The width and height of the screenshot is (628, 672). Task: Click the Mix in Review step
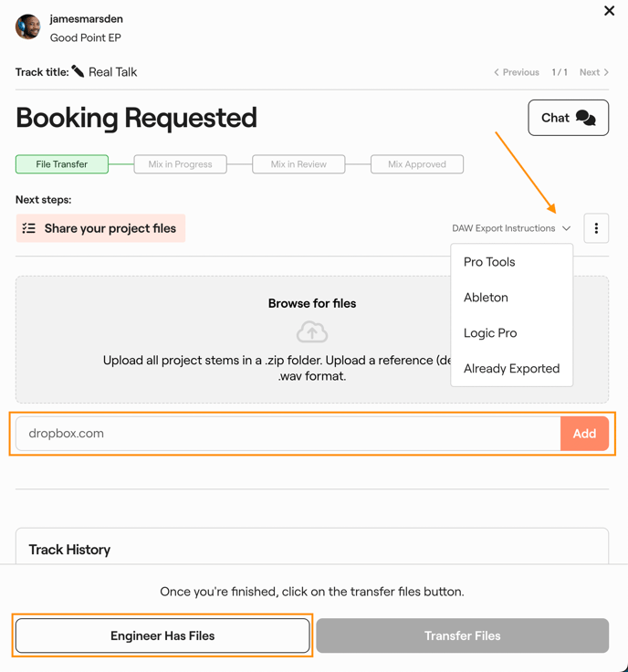click(298, 164)
